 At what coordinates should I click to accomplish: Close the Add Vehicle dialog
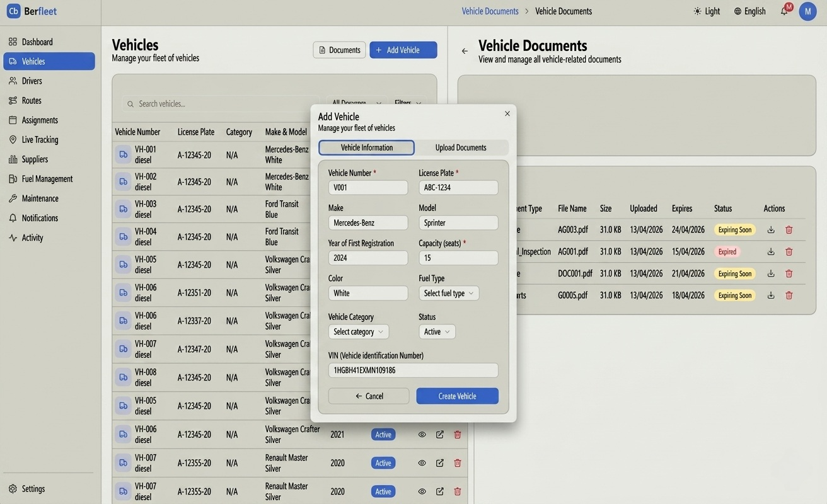click(507, 113)
